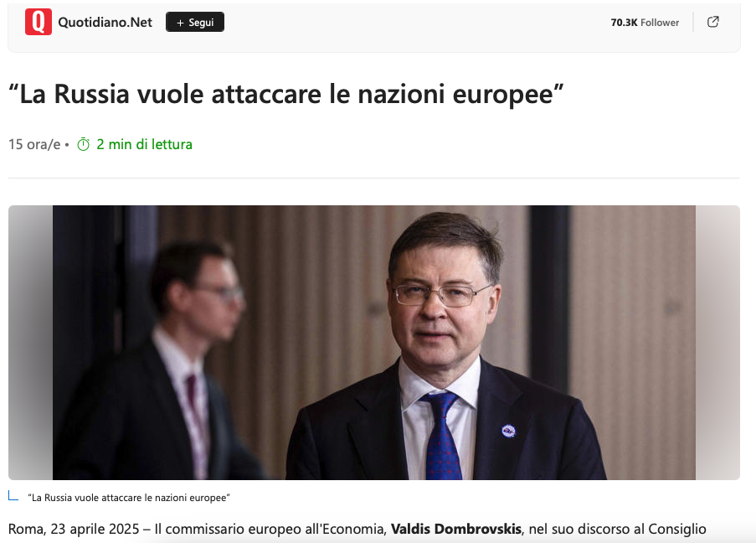The width and height of the screenshot is (756, 543).
Task: Click the stopwatch icon before reading time
Action: (84, 144)
